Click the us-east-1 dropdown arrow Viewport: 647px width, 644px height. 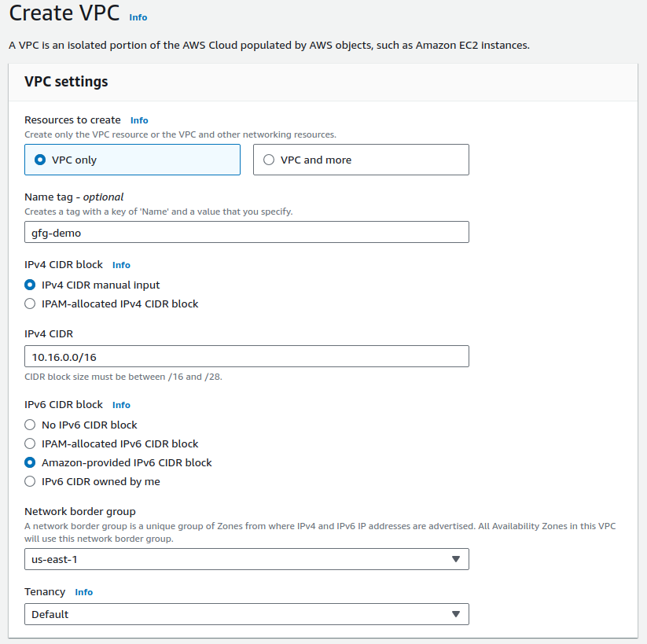455,559
